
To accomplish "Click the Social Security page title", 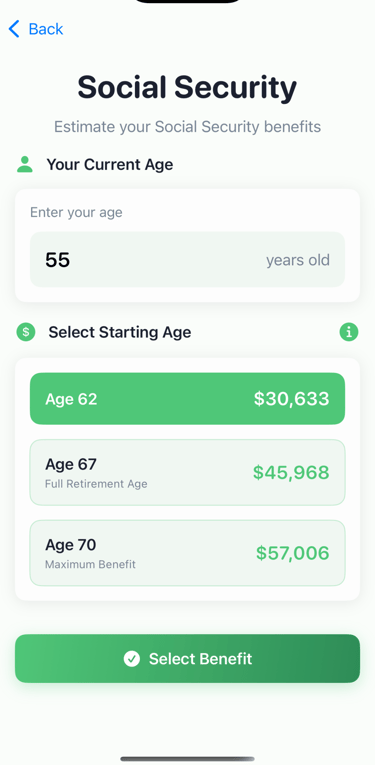I will coord(187,87).
